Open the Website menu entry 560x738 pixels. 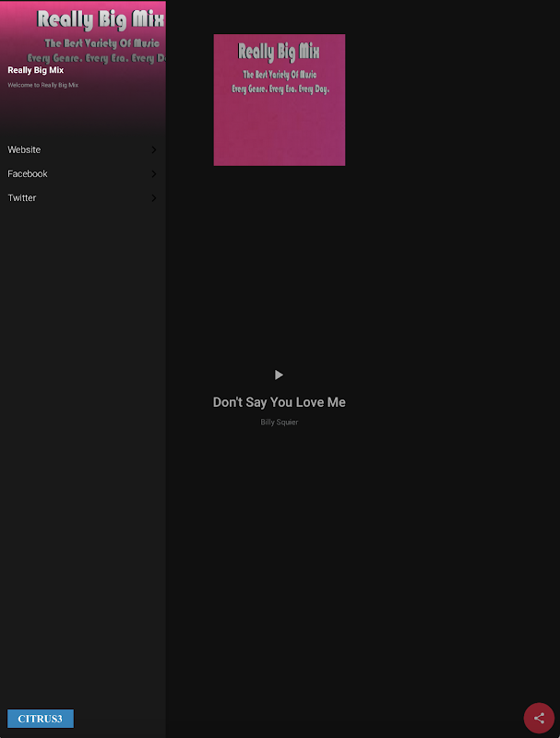point(83,149)
